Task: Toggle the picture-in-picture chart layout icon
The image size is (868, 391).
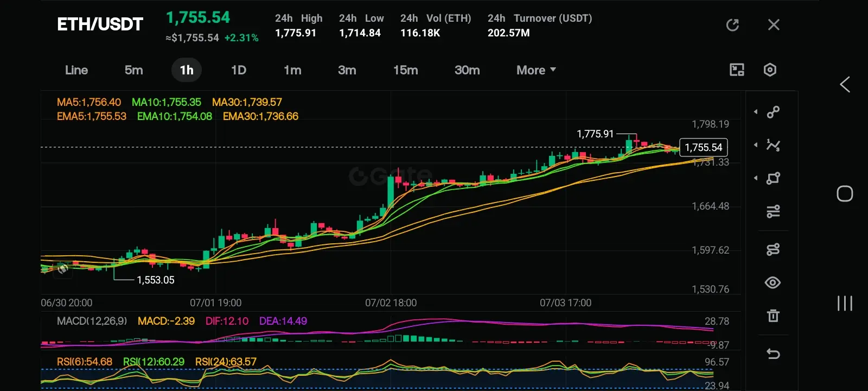Action: tap(737, 70)
